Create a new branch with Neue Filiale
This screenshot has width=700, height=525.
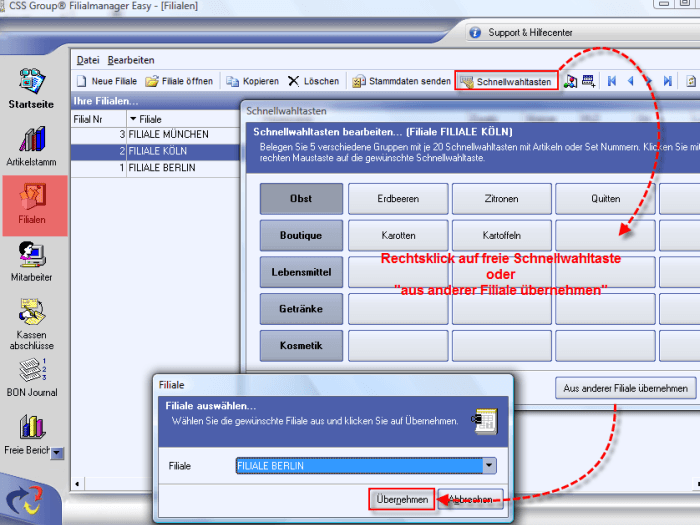[x=107, y=81]
